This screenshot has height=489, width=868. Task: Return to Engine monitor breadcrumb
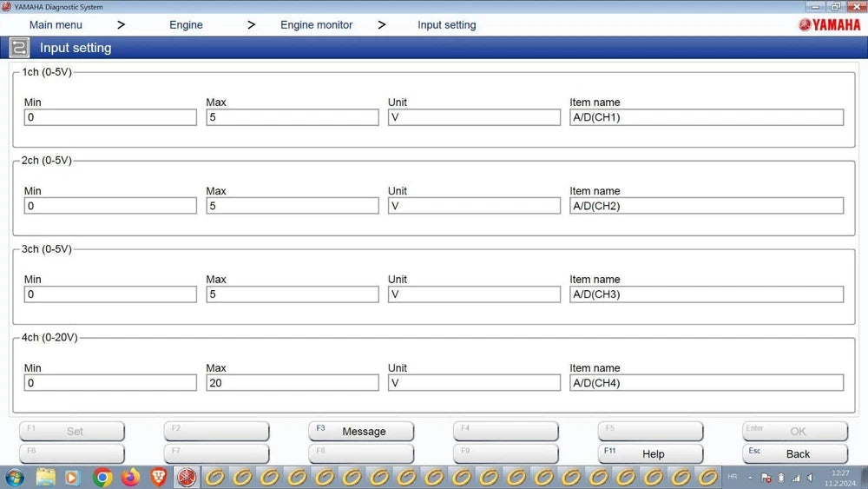(316, 25)
